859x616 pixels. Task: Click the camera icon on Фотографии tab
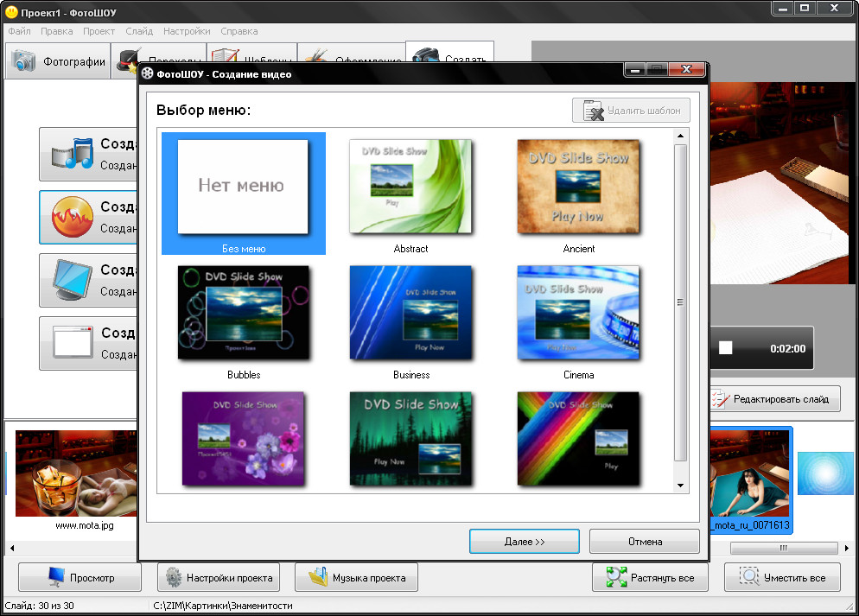click(x=24, y=61)
